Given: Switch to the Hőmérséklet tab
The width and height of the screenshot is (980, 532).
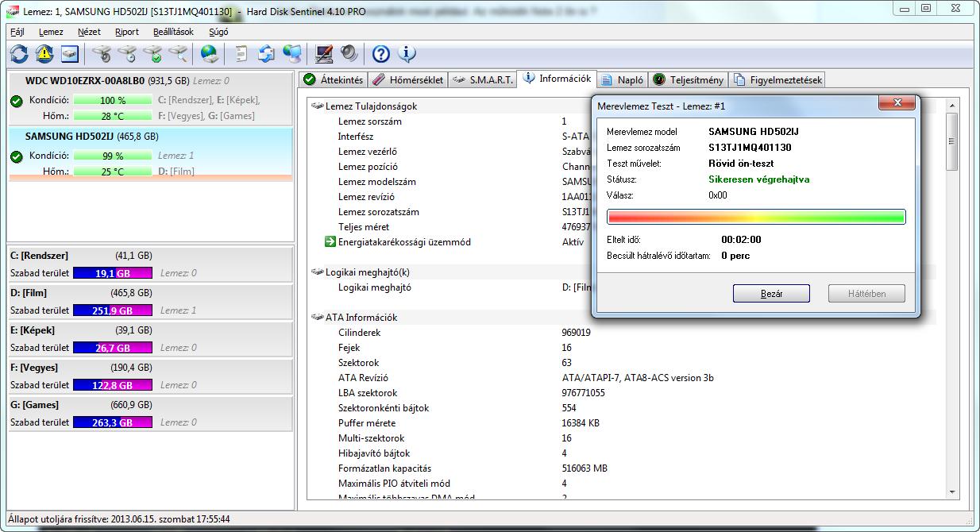Looking at the screenshot, I should click(407, 79).
